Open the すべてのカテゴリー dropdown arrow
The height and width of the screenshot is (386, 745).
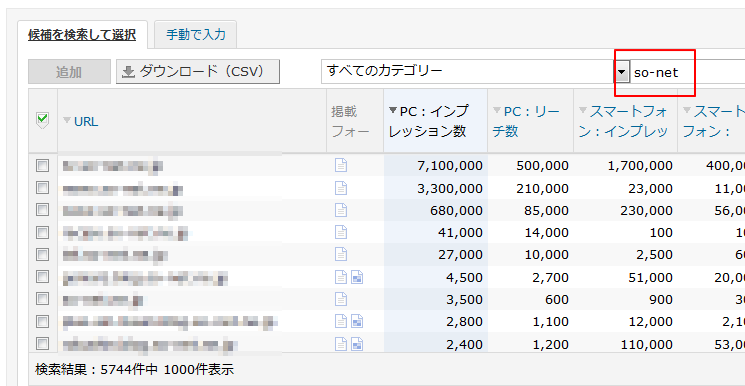621,72
